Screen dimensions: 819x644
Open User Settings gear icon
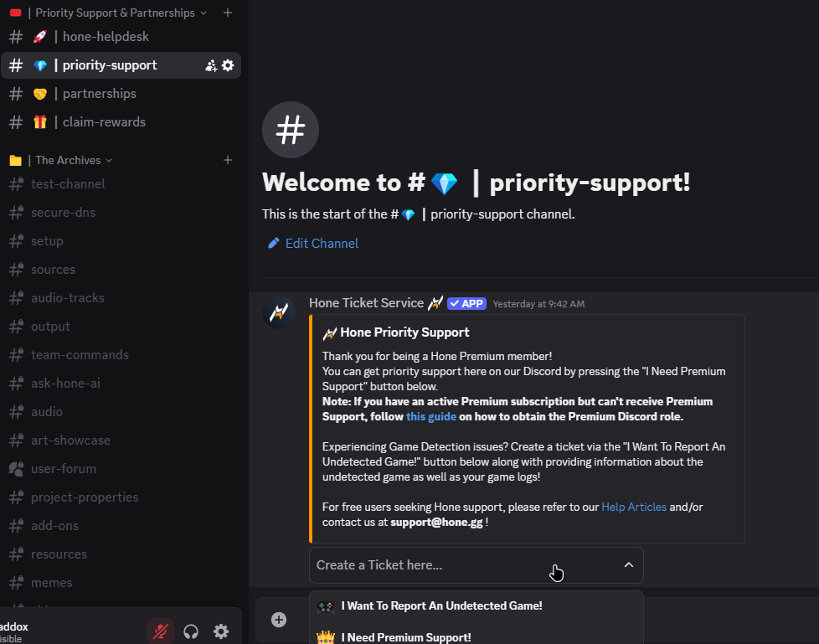click(x=221, y=631)
